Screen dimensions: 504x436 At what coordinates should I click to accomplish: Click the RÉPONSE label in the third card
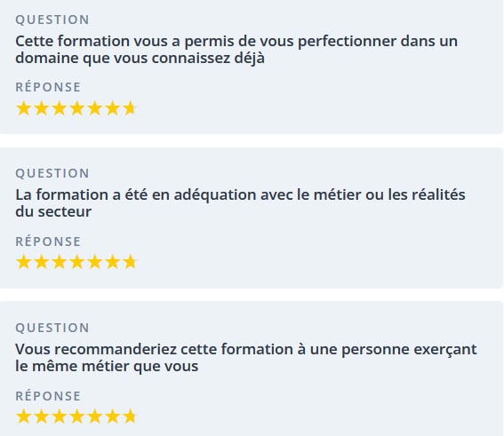[48, 396]
